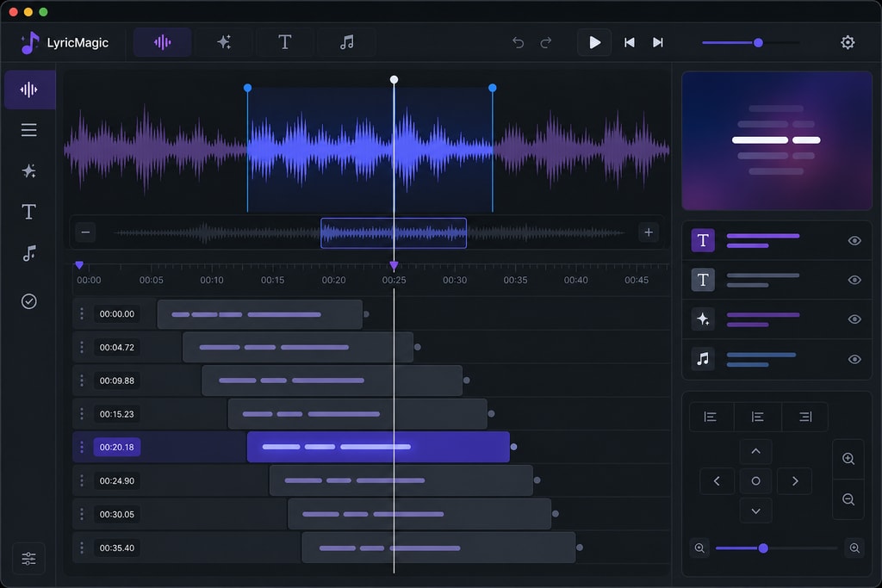The width and height of the screenshot is (882, 588).
Task: Align text right
Action: (805, 417)
